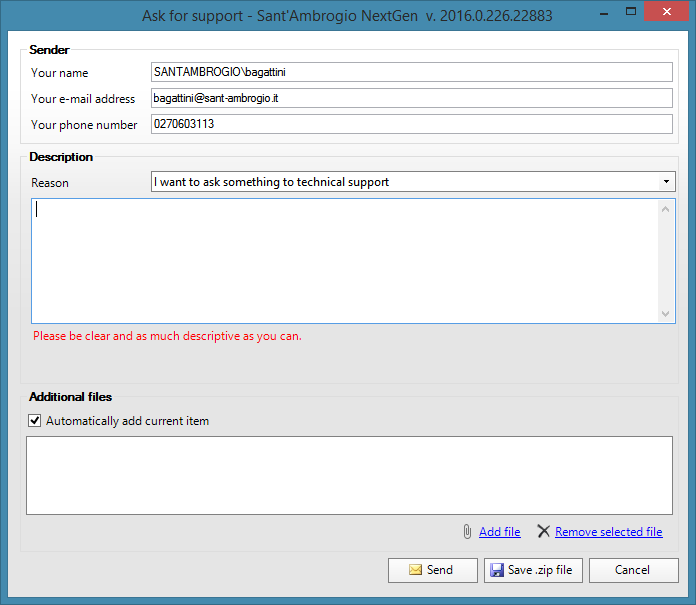The height and width of the screenshot is (605, 696).
Task: Open the Reason dropdown
Action: pyautogui.click(x=666, y=182)
